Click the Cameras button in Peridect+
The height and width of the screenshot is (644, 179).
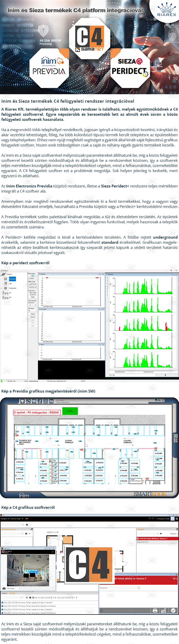click(x=33, y=317)
